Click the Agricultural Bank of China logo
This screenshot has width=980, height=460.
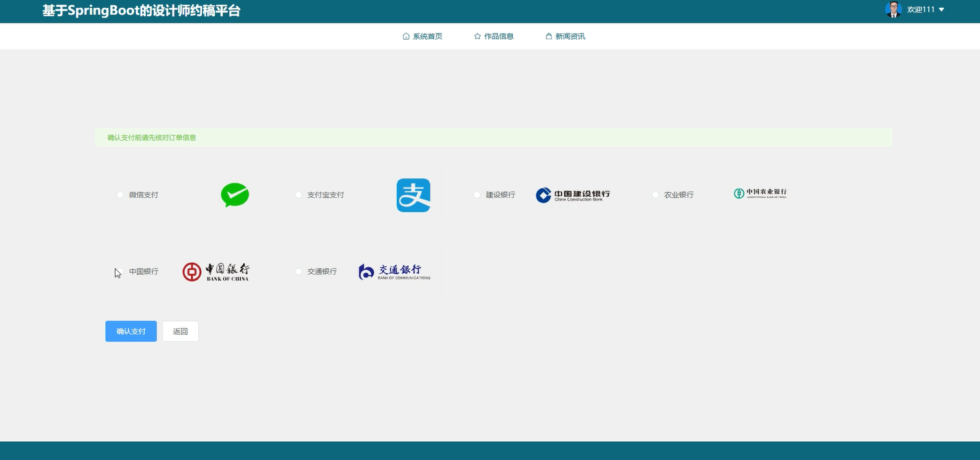[760, 193]
